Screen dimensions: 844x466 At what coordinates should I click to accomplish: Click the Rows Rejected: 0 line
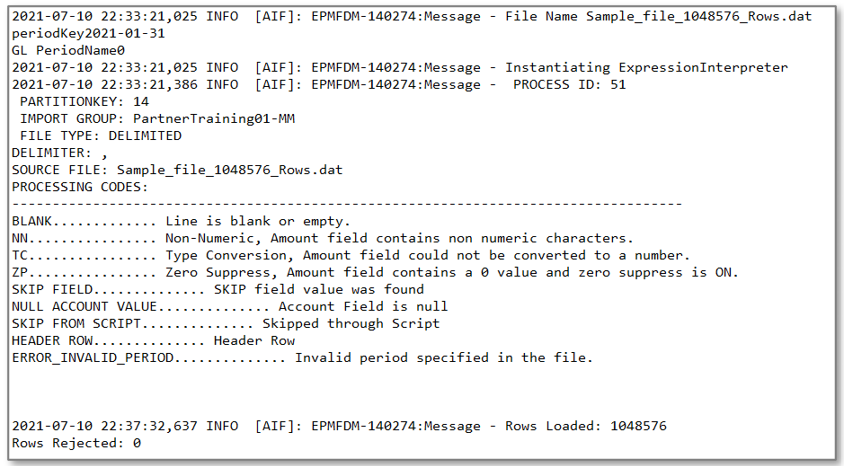[x=76, y=443]
